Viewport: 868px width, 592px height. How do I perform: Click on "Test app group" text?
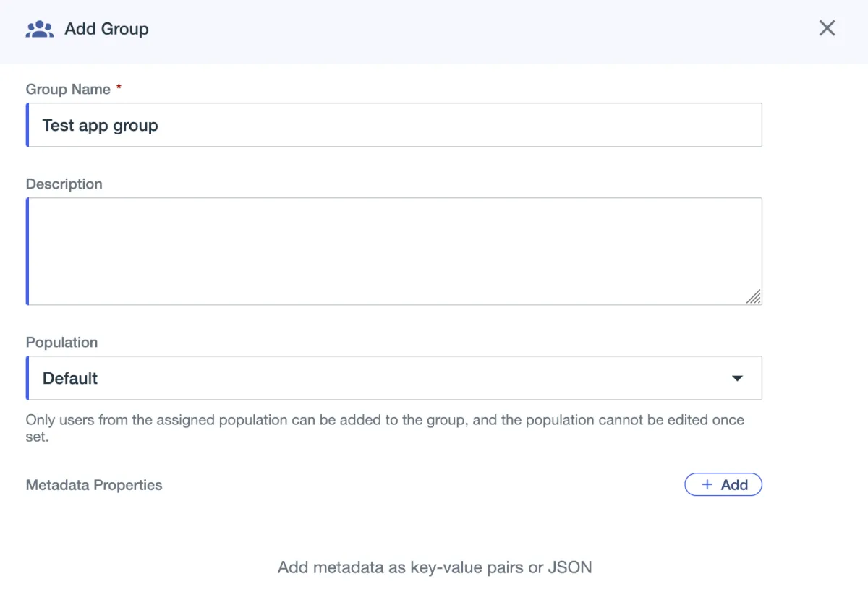tap(100, 125)
